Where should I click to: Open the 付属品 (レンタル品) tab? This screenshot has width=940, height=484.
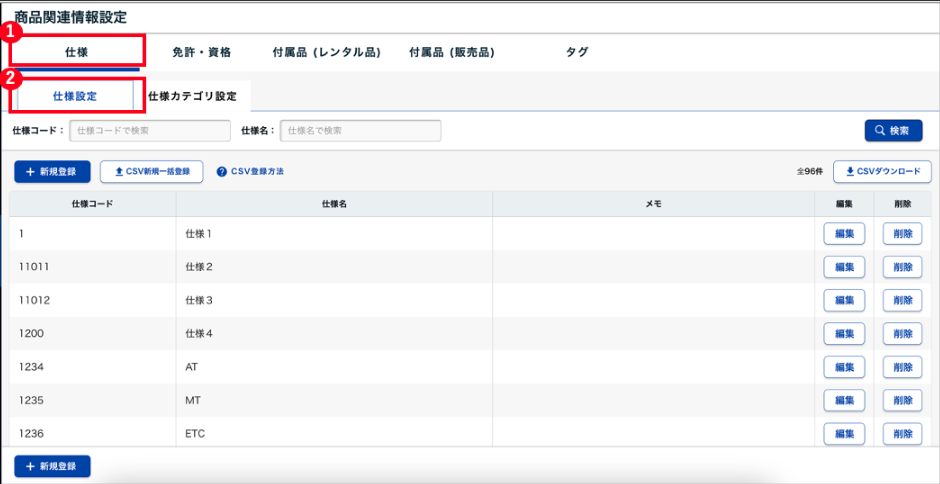point(326,52)
